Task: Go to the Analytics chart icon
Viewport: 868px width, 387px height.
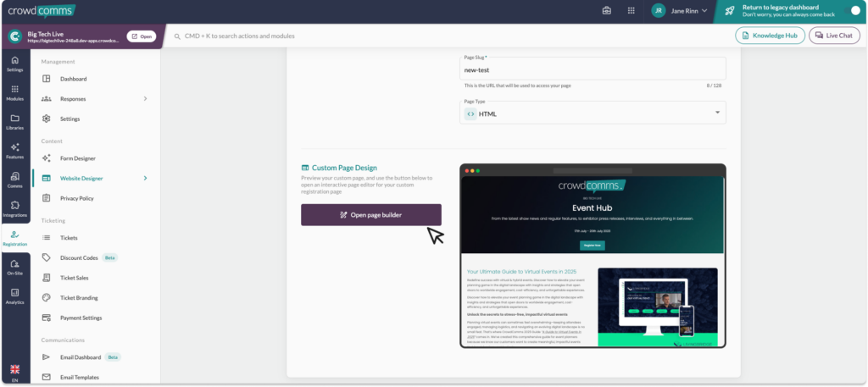Action: pos(15,296)
